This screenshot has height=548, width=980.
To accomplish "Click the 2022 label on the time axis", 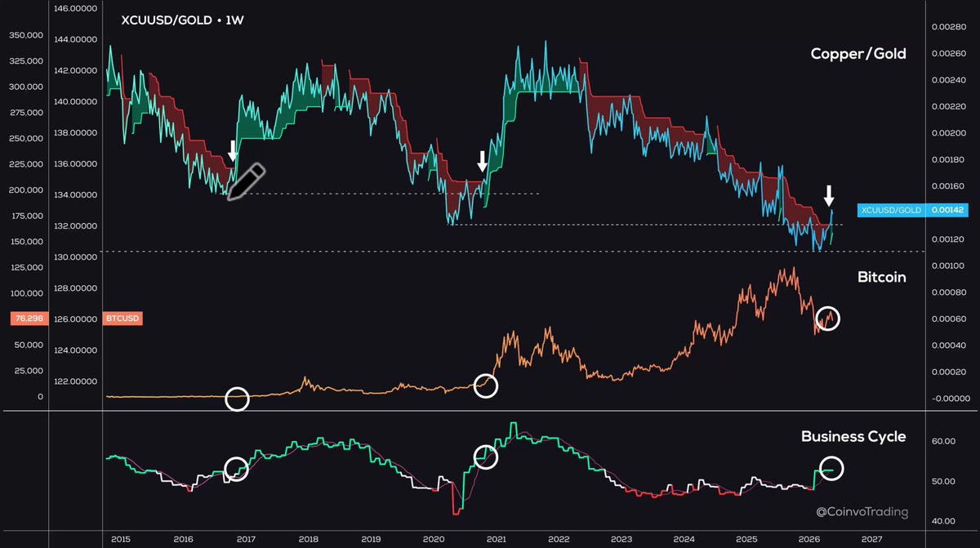I will coord(559,539).
